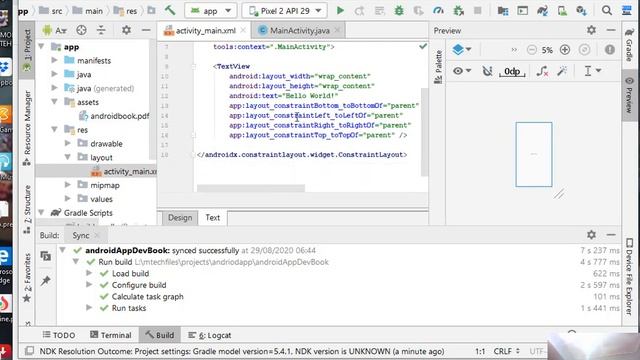Open the Profiler gauge icon in toolbar
The height and width of the screenshot is (360, 640).
coord(438,11)
